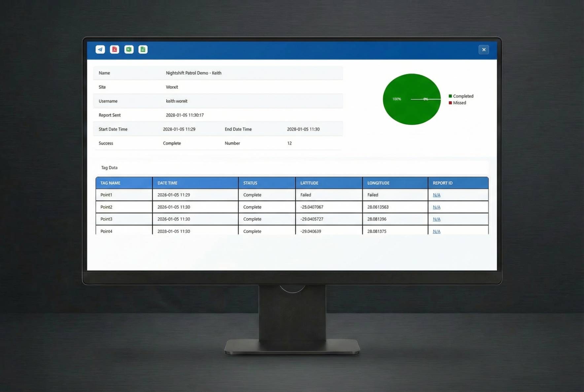Open the N/A report link for Point4

pyautogui.click(x=436, y=231)
